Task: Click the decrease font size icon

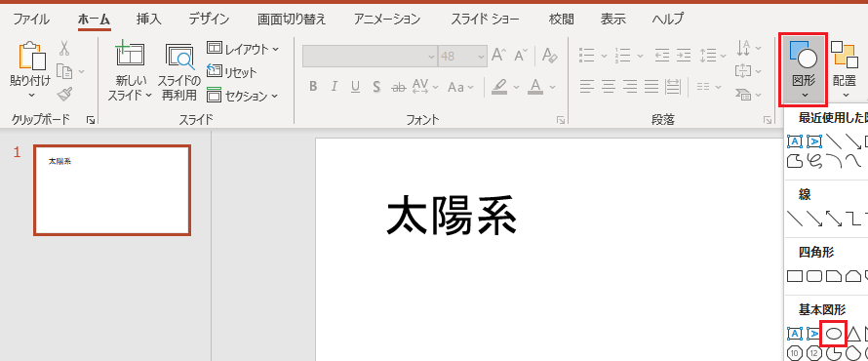Action: coord(521,56)
